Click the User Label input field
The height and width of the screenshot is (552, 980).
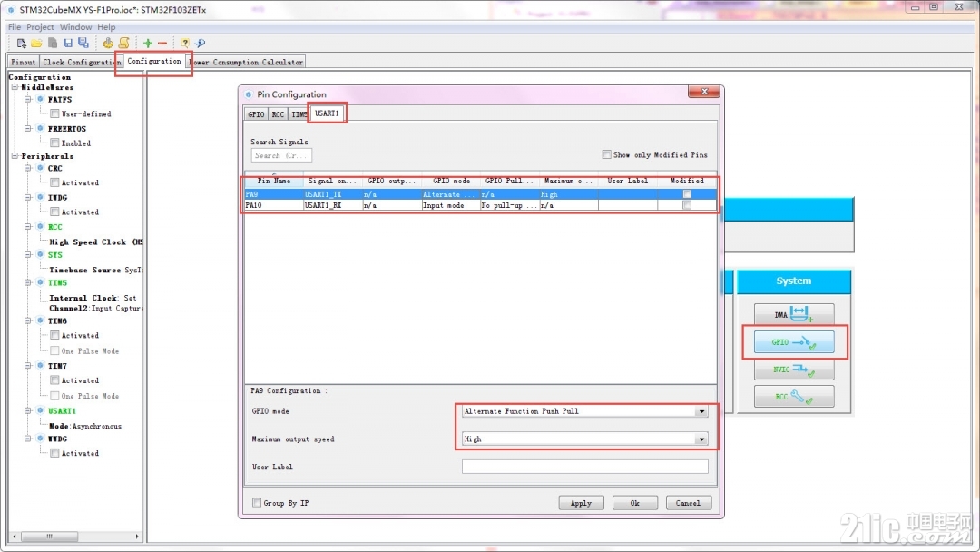tap(585, 467)
